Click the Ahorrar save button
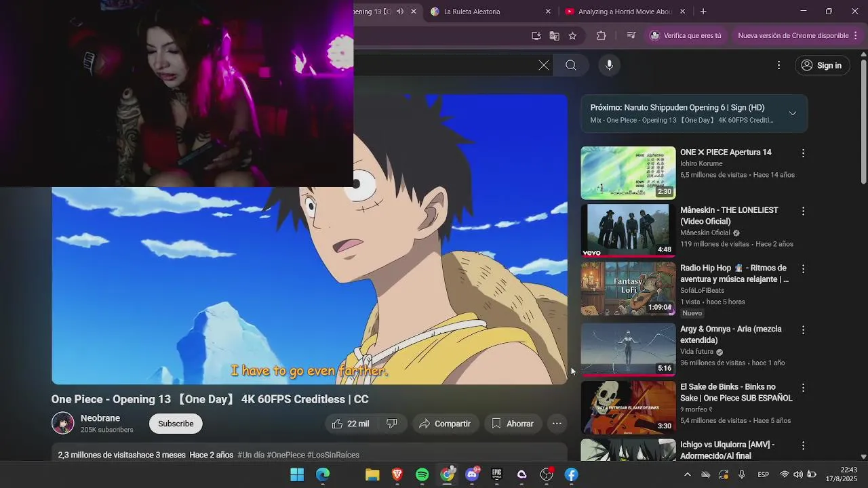 click(513, 424)
